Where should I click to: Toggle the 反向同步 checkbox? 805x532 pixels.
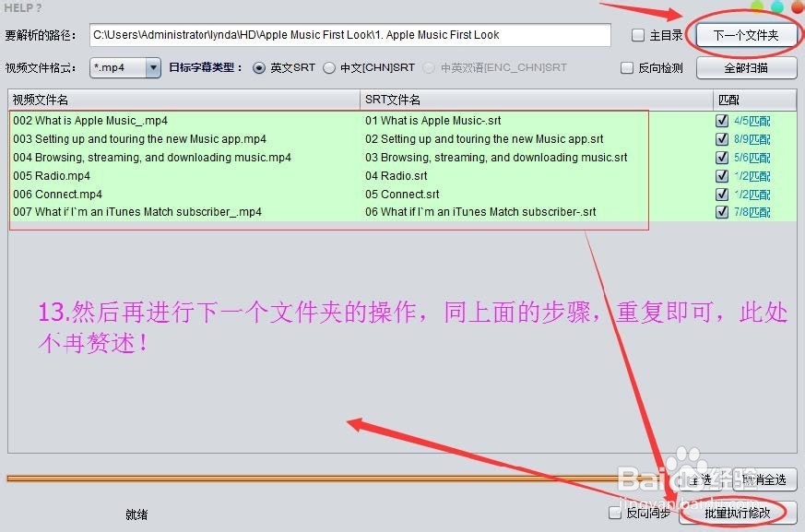point(614,513)
